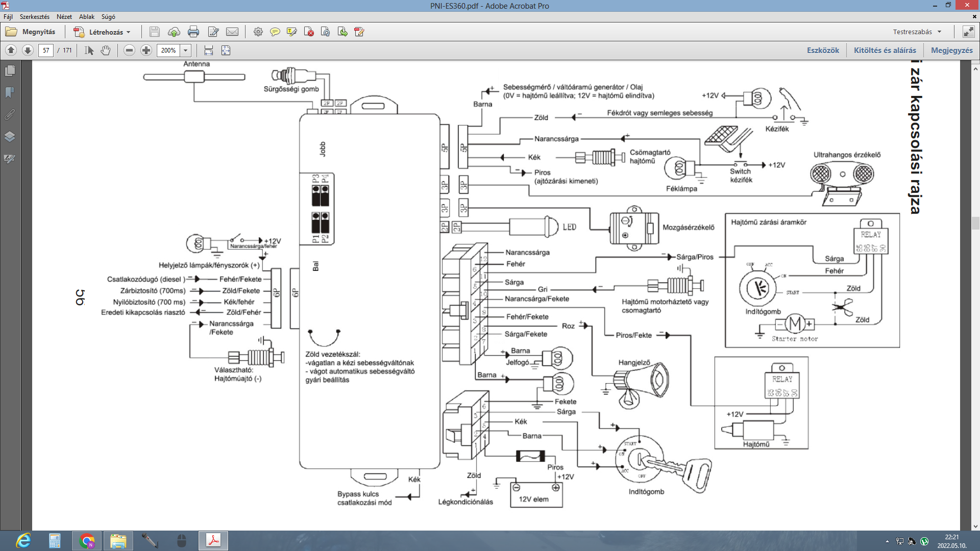Send file by email envelope icon

(x=232, y=32)
